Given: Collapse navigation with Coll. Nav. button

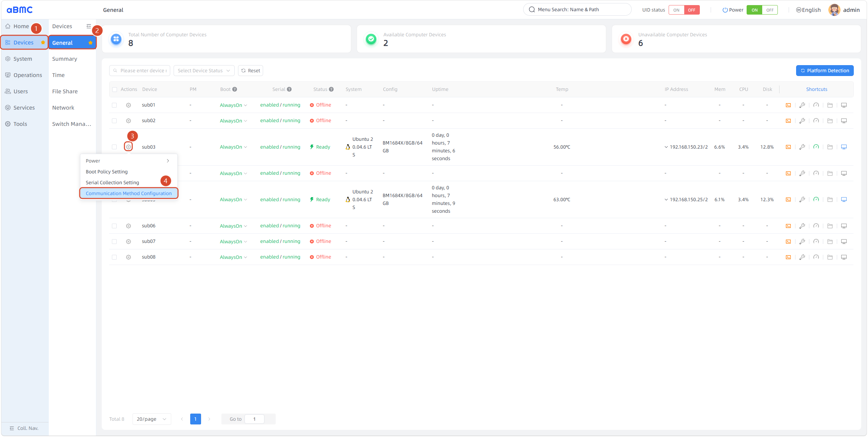Looking at the screenshot, I should coord(24,428).
